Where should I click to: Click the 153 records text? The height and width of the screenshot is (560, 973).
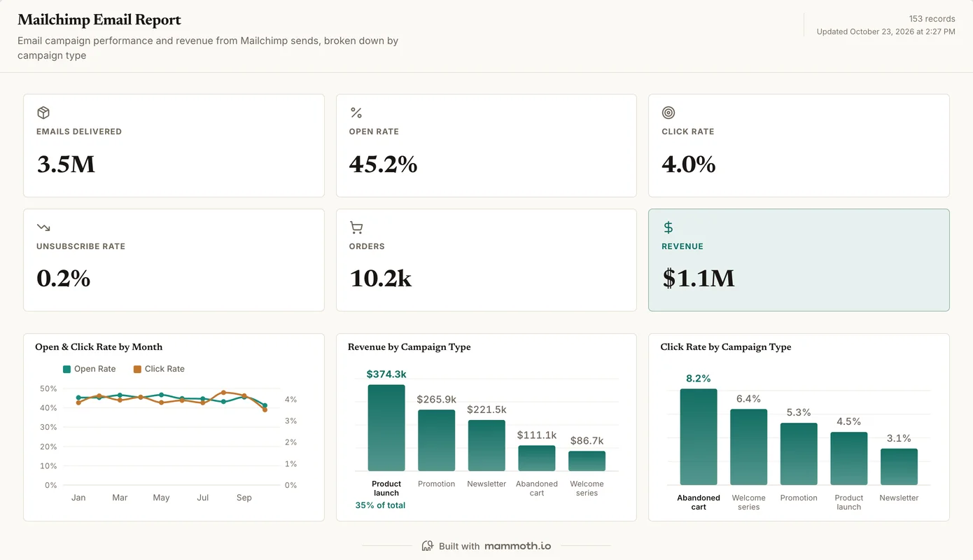pos(932,19)
